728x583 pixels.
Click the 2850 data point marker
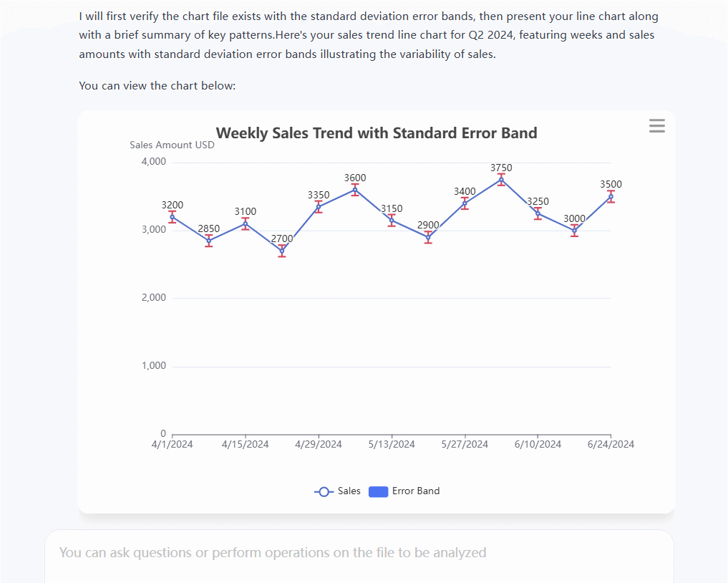click(x=209, y=241)
